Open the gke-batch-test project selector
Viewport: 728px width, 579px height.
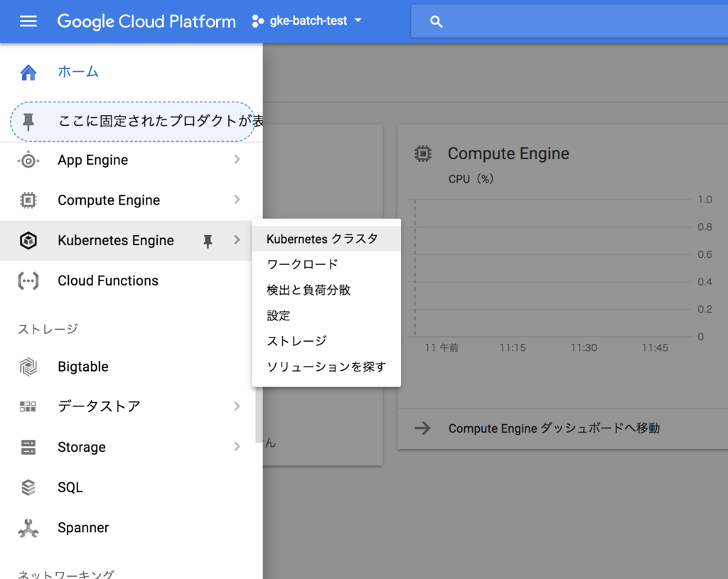(307, 21)
